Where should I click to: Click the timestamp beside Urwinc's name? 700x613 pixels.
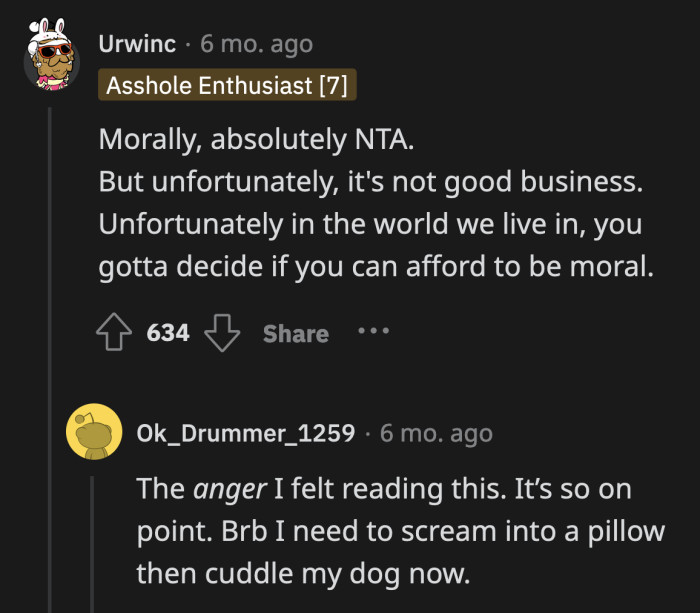coord(256,44)
